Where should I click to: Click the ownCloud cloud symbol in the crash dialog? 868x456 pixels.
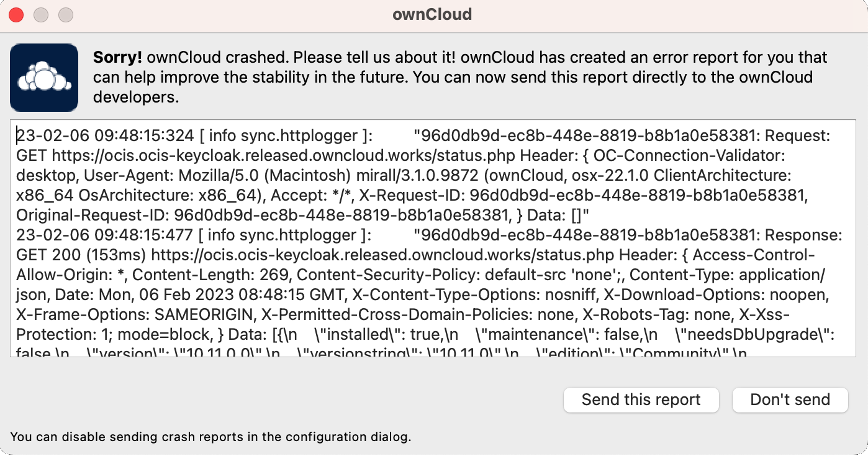43,77
